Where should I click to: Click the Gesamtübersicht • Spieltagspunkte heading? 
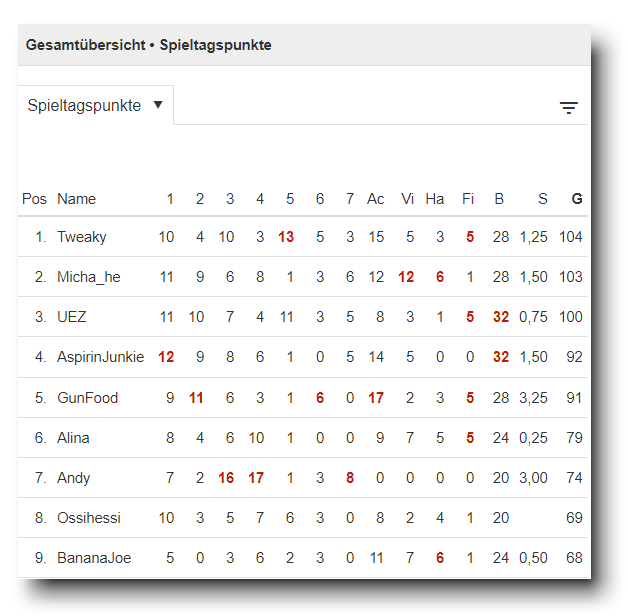click(x=148, y=45)
